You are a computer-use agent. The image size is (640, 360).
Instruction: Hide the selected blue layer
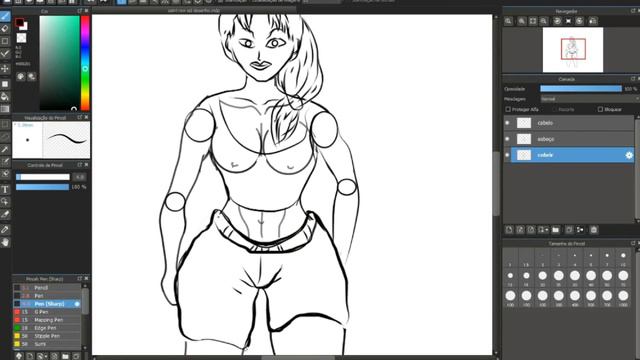(x=507, y=155)
